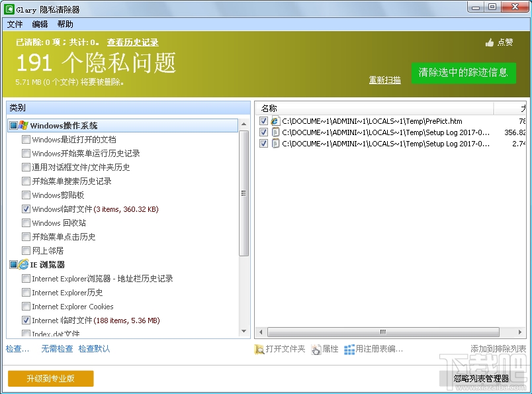Click category list scroll down arrow
This screenshot has height=394, width=532.
coord(244,331)
